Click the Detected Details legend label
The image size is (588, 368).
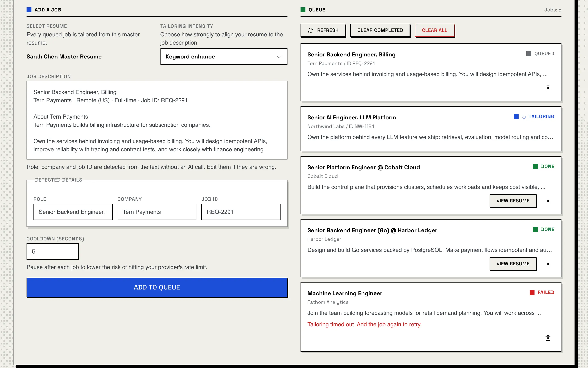(x=59, y=180)
